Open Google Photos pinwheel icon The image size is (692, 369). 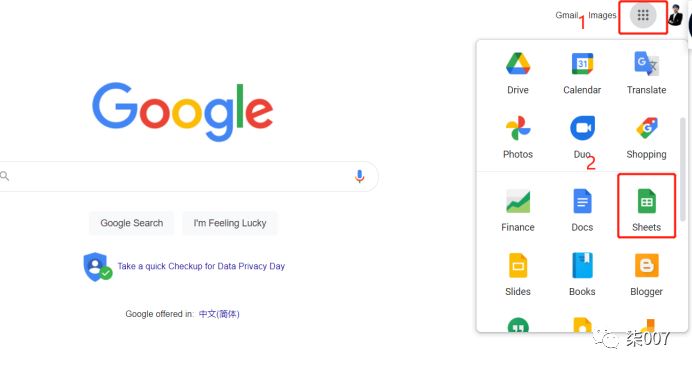(518, 138)
